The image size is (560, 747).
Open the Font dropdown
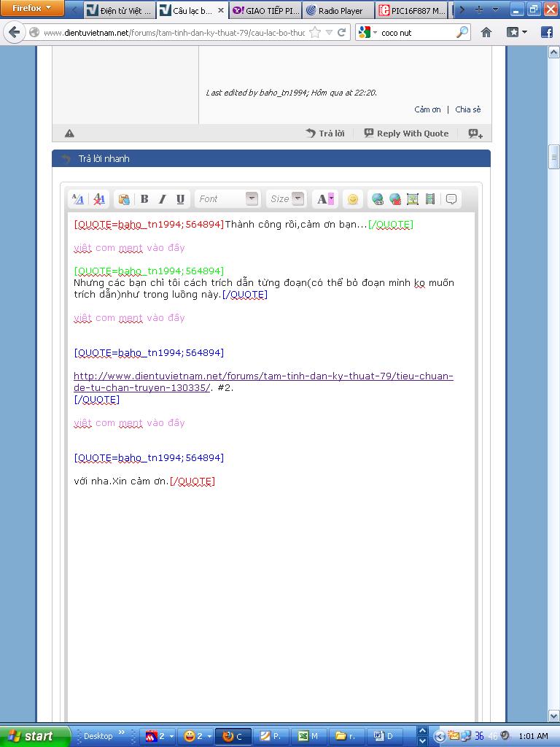[227, 199]
